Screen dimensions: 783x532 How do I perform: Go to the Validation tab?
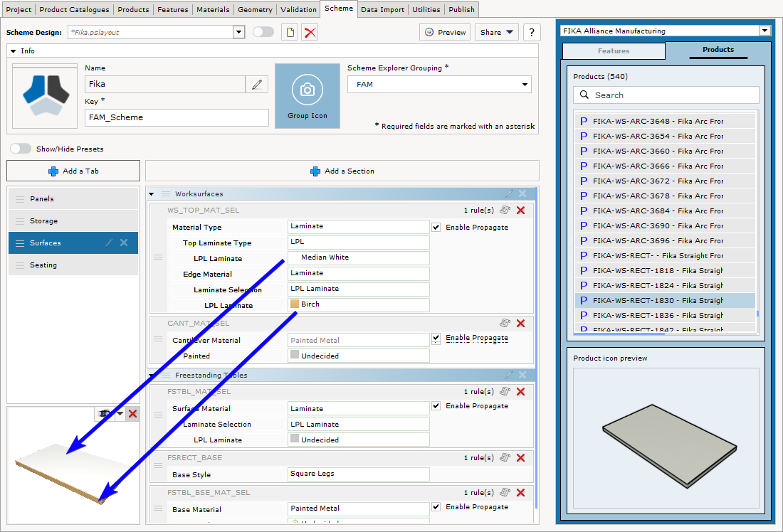click(298, 9)
